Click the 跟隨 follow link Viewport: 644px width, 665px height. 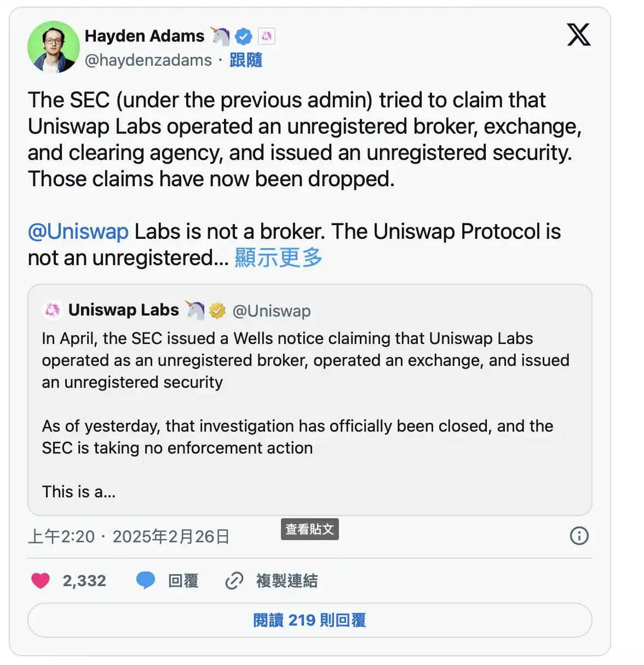(x=246, y=60)
